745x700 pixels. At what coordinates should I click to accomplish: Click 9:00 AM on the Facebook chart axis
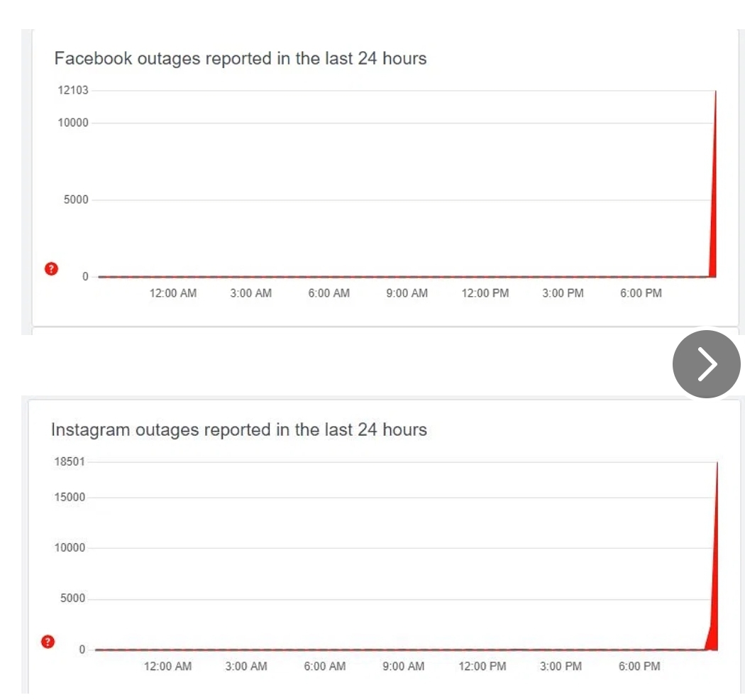coord(407,293)
